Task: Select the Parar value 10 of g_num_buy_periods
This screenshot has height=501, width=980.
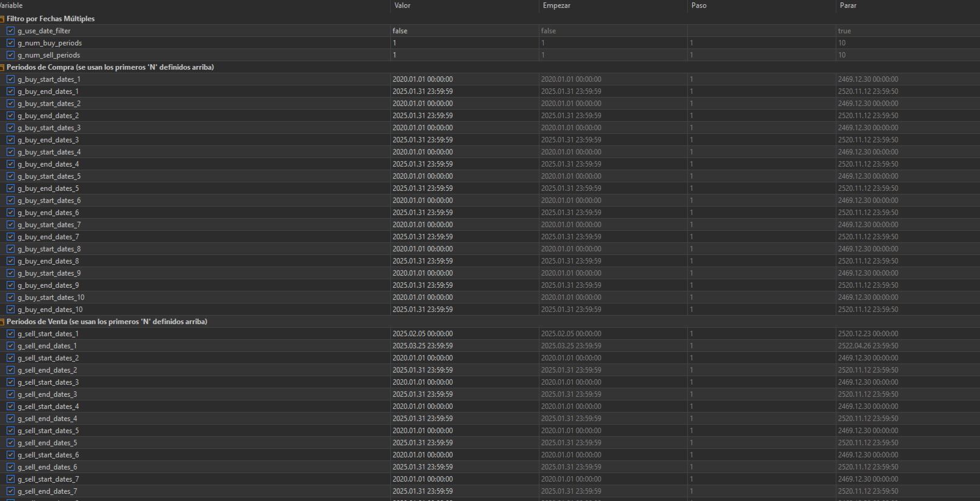Action: pyautogui.click(x=842, y=43)
